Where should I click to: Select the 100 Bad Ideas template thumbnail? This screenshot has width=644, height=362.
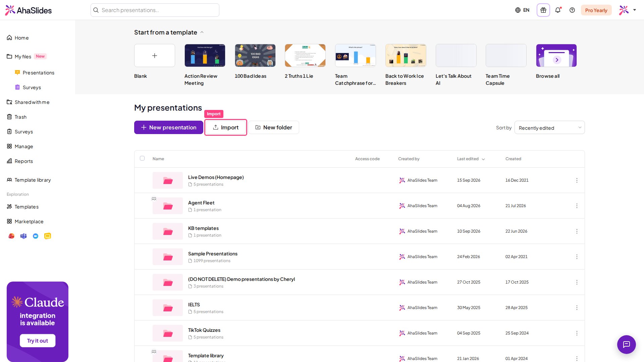click(255, 56)
